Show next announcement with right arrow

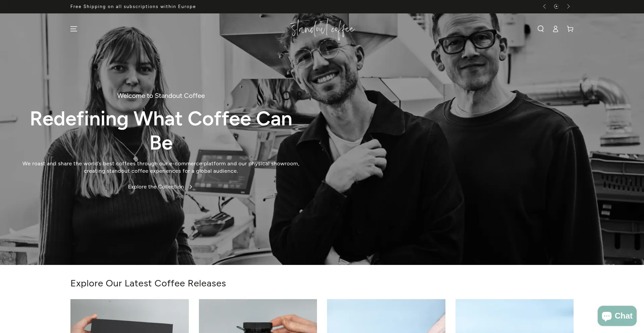569,6
